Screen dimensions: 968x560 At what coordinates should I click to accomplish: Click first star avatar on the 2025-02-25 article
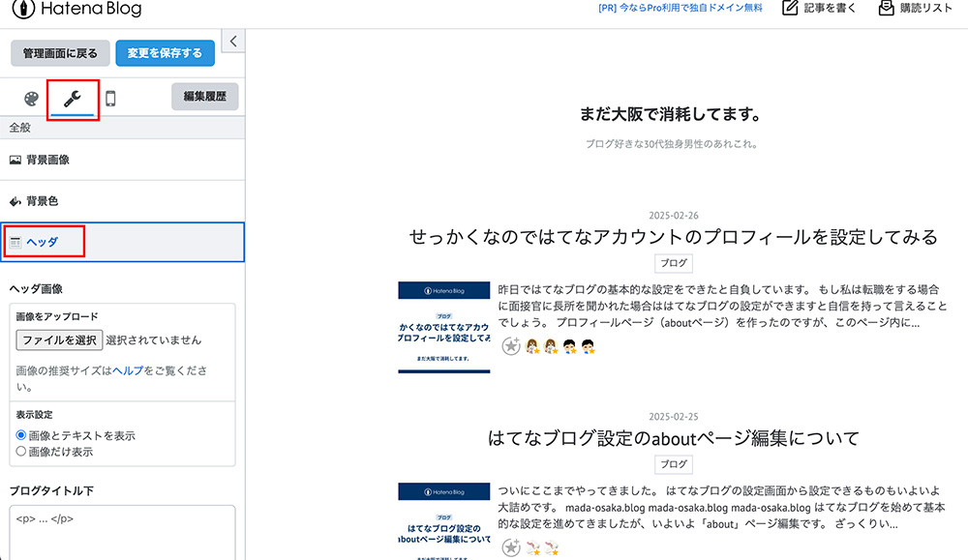pyautogui.click(x=532, y=547)
